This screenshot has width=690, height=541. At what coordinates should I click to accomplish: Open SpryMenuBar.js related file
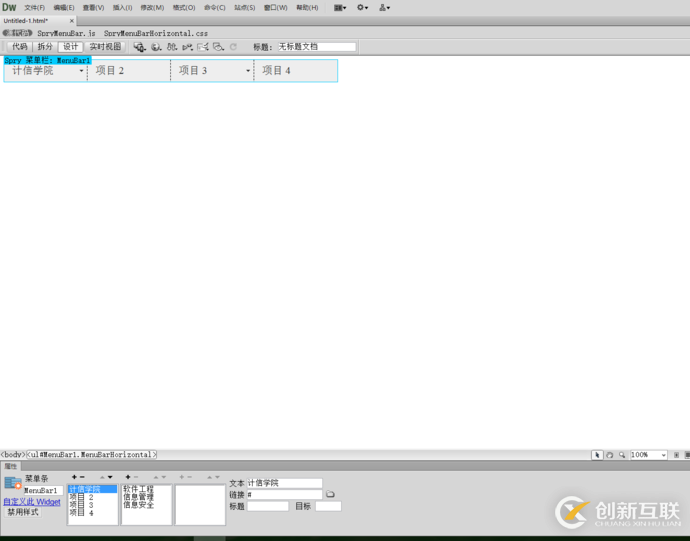coord(66,33)
